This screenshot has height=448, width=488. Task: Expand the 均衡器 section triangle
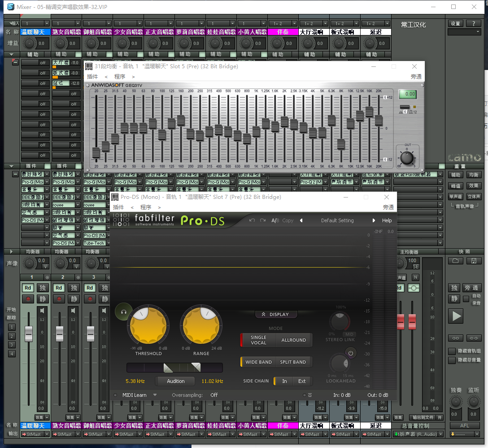[x=11, y=251]
